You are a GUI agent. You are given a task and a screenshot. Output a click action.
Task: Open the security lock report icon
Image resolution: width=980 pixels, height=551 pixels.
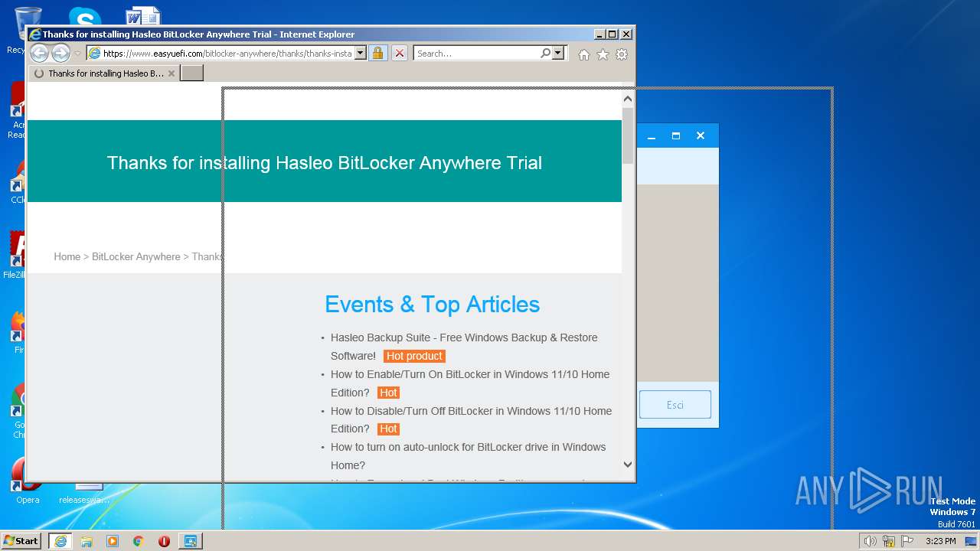(377, 53)
